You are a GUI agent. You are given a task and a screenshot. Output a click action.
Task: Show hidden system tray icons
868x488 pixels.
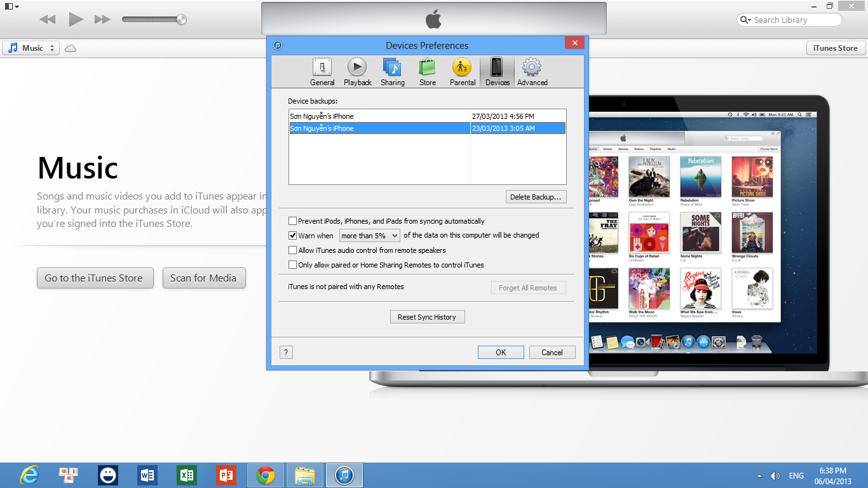point(759,476)
